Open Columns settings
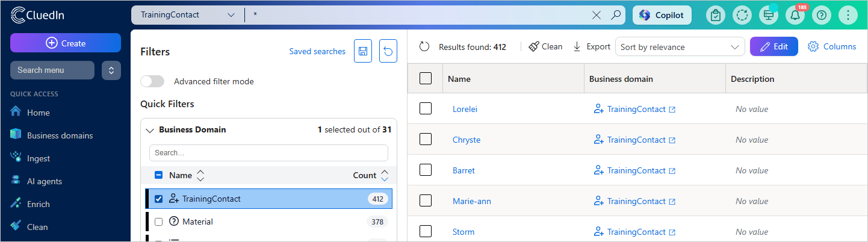 832,46
